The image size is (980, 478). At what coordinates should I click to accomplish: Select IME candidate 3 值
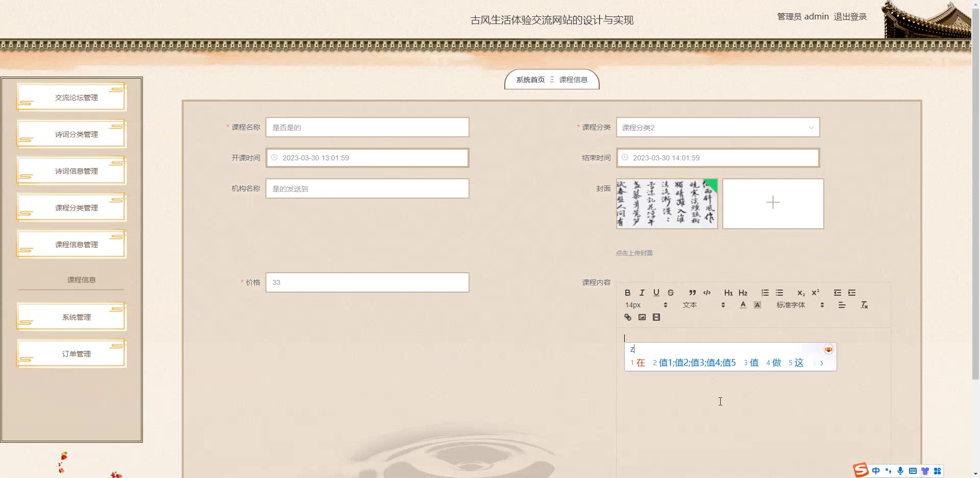tap(751, 363)
